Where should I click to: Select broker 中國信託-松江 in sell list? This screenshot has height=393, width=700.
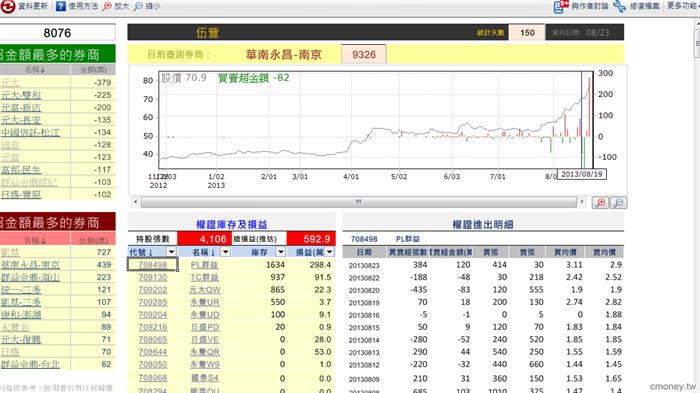pyautogui.click(x=30, y=133)
